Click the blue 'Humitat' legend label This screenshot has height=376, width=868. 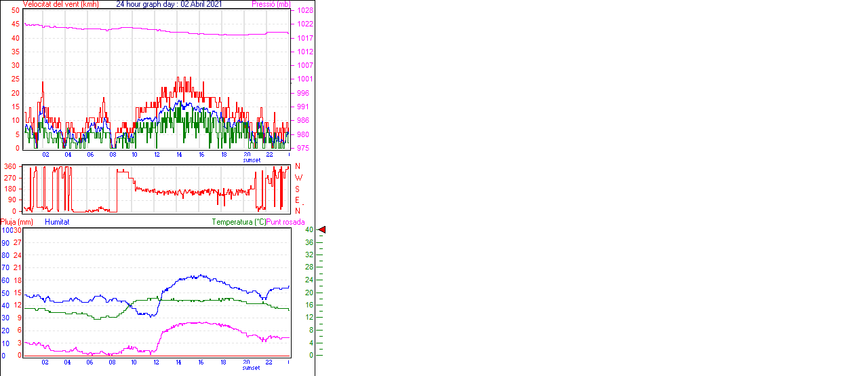tap(57, 222)
